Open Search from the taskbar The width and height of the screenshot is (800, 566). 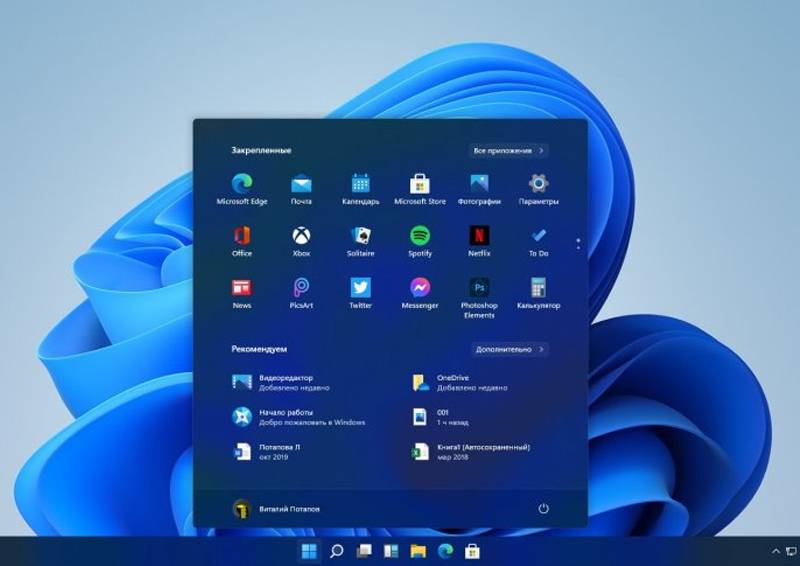point(336,551)
